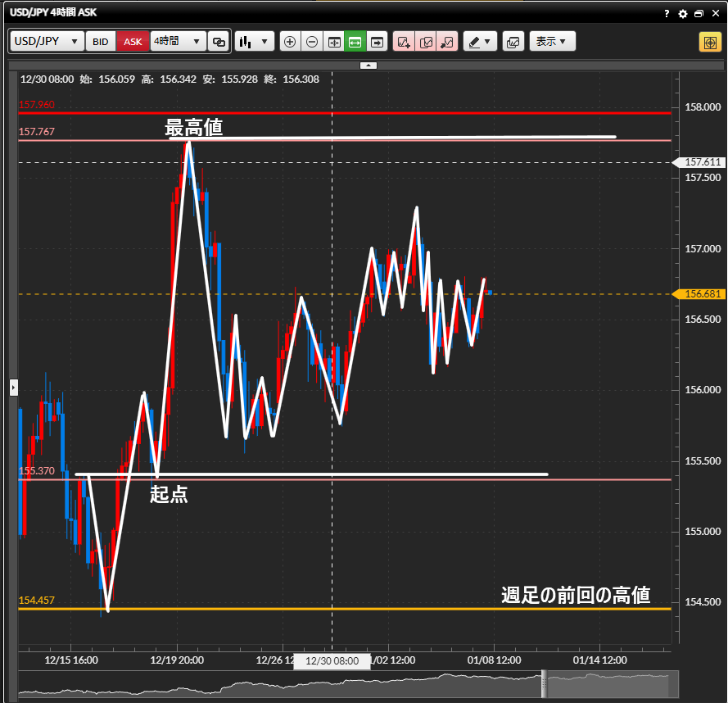Click the chart link/sync icon beside 4時間
The width and height of the screenshot is (728, 703).
click(x=219, y=42)
